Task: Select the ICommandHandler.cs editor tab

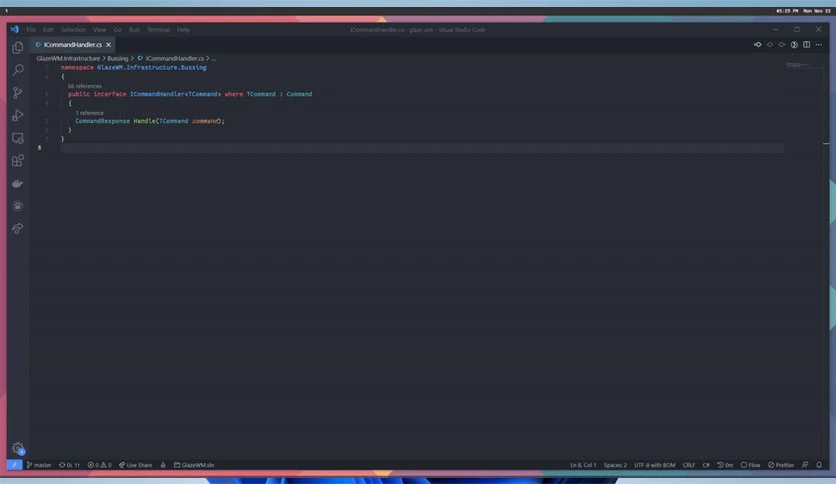Action: [73, 45]
